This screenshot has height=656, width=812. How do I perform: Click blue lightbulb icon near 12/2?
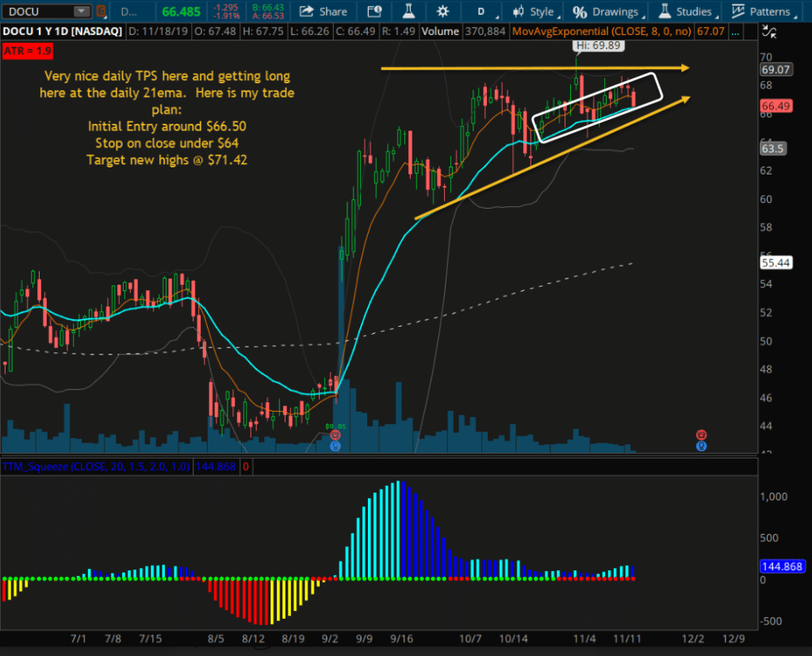tap(701, 446)
